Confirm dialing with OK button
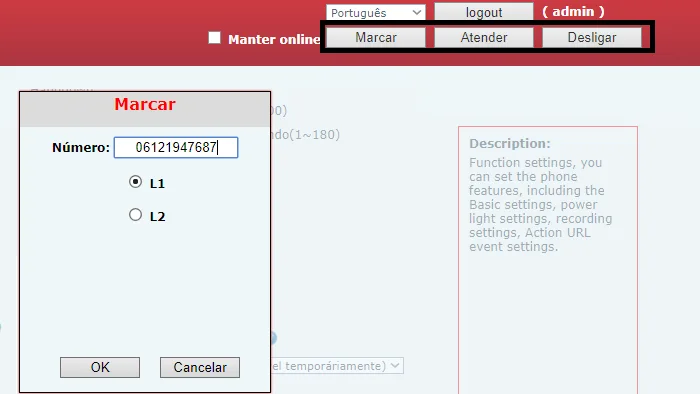The width and height of the screenshot is (700, 394). click(100, 367)
